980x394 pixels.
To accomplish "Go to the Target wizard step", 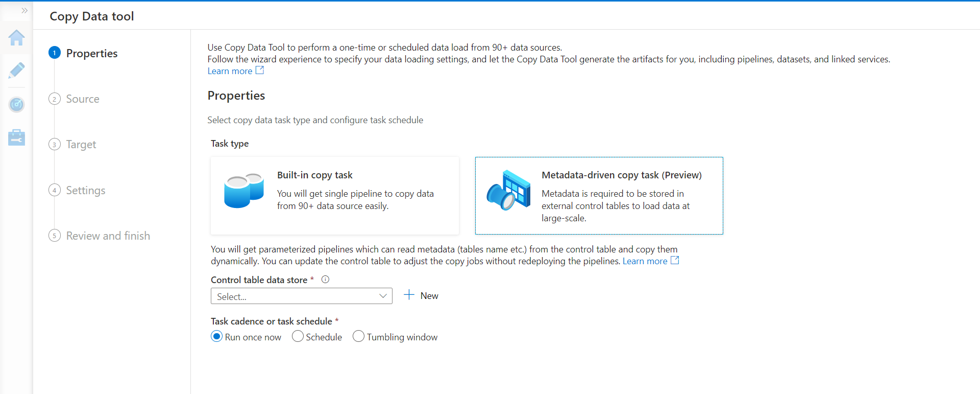I will click(x=81, y=144).
